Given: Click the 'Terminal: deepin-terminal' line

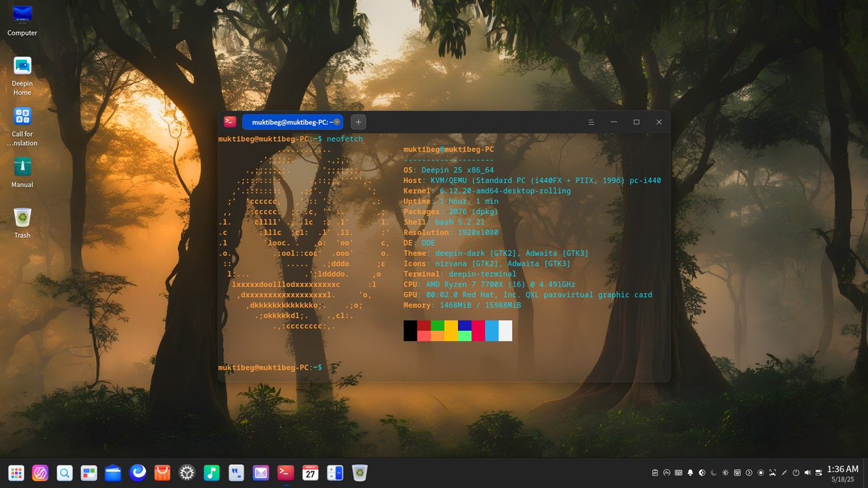Looking at the screenshot, I should point(460,274).
